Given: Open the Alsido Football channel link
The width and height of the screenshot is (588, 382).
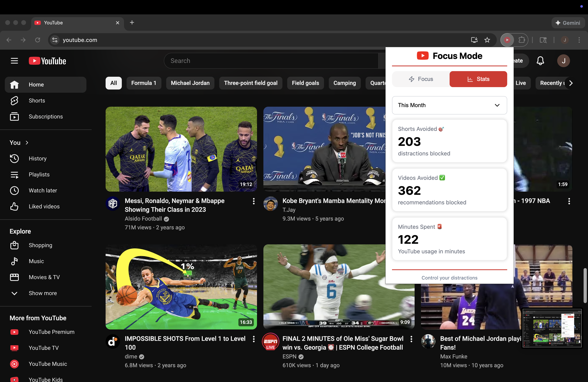Looking at the screenshot, I should point(143,219).
